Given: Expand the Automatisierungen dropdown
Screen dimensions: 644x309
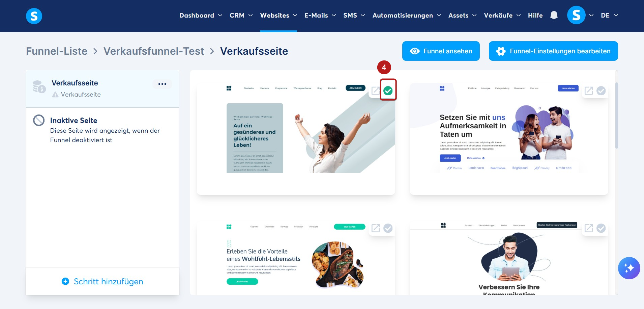Looking at the screenshot, I should coord(407,16).
